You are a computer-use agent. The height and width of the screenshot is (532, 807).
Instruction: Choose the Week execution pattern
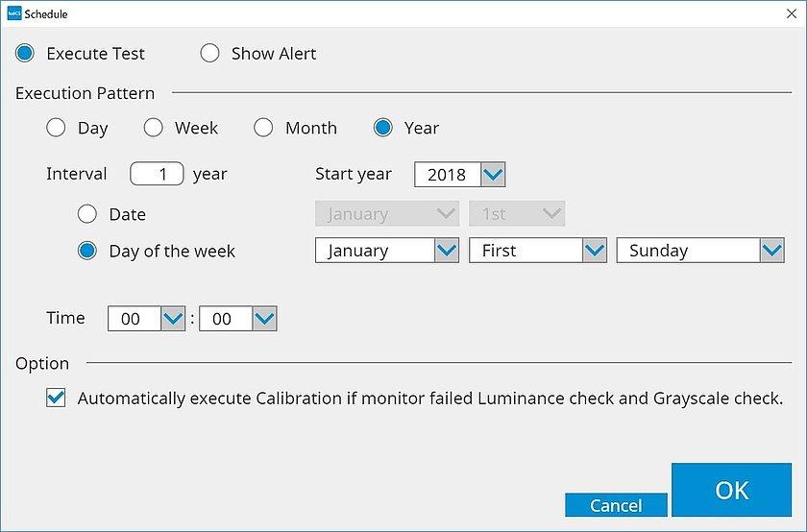pos(154,128)
